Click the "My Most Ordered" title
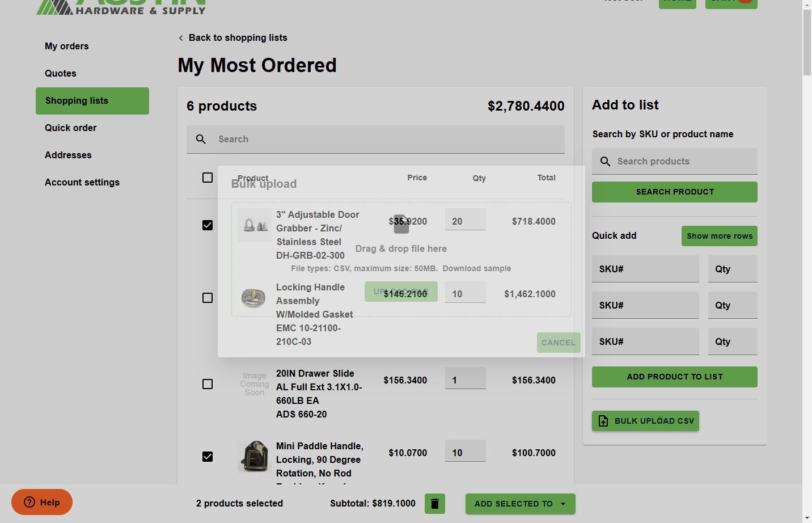Image resolution: width=812 pixels, height=523 pixels. (x=257, y=65)
